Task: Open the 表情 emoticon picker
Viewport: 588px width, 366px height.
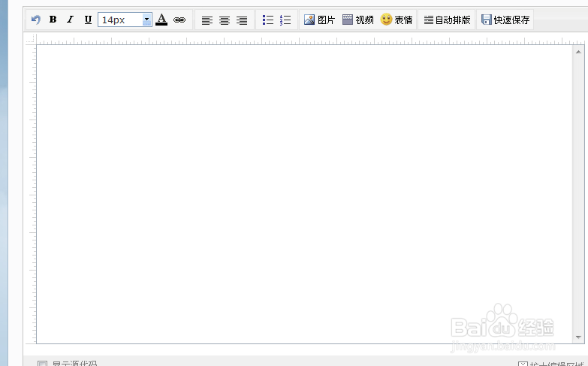Action: (x=397, y=20)
